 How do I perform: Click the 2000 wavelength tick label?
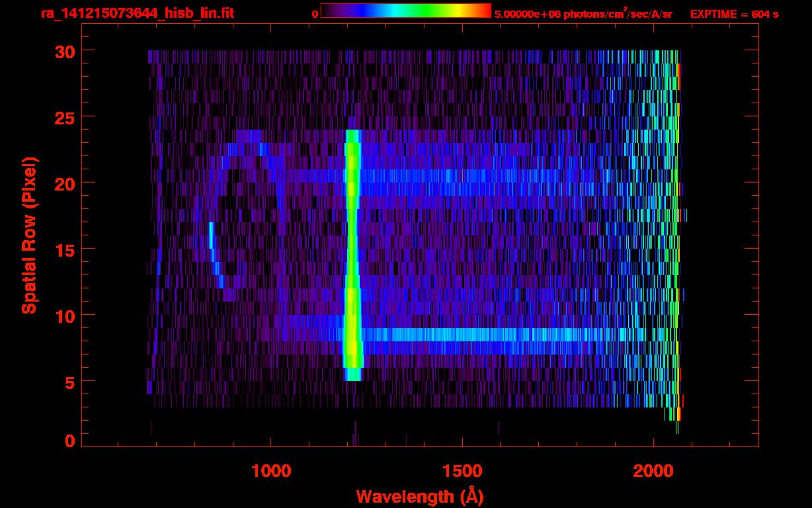[x=653, y=470]
